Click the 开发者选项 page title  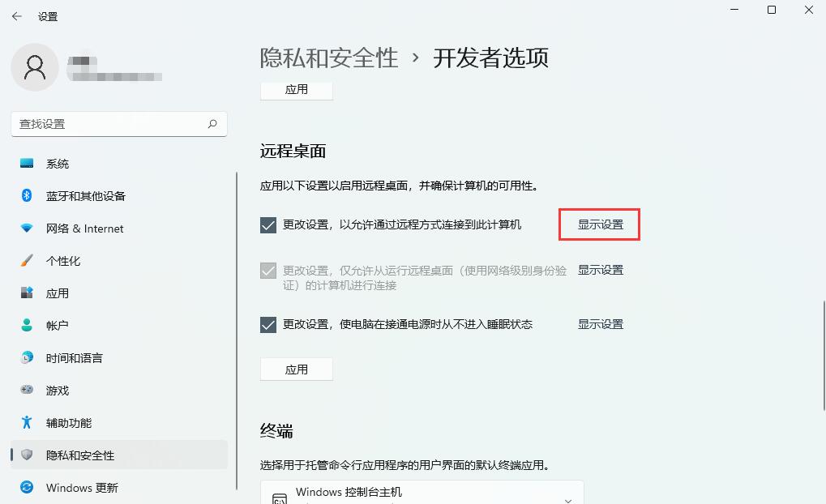[x=490, y=58]
